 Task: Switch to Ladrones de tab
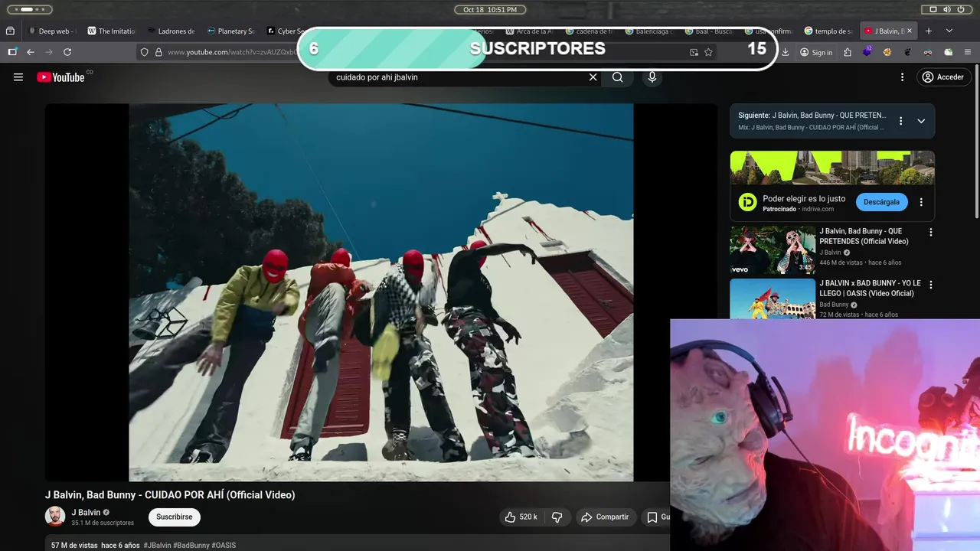coord(170,31)
